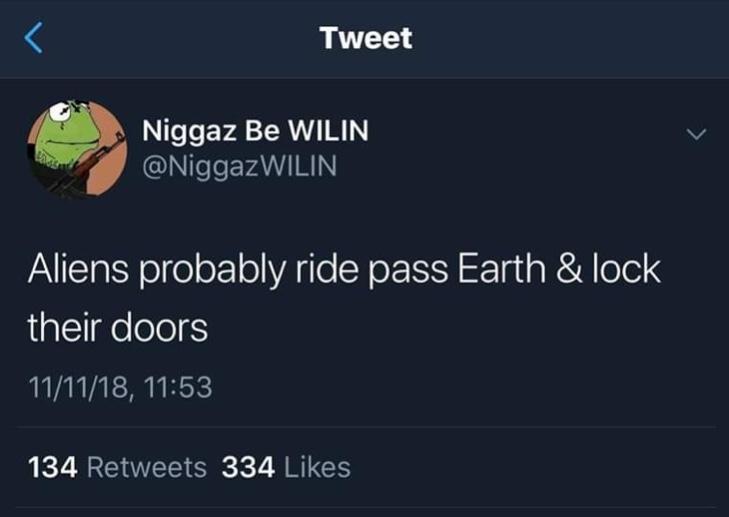Open the profile via the display name

pos(255,131)
